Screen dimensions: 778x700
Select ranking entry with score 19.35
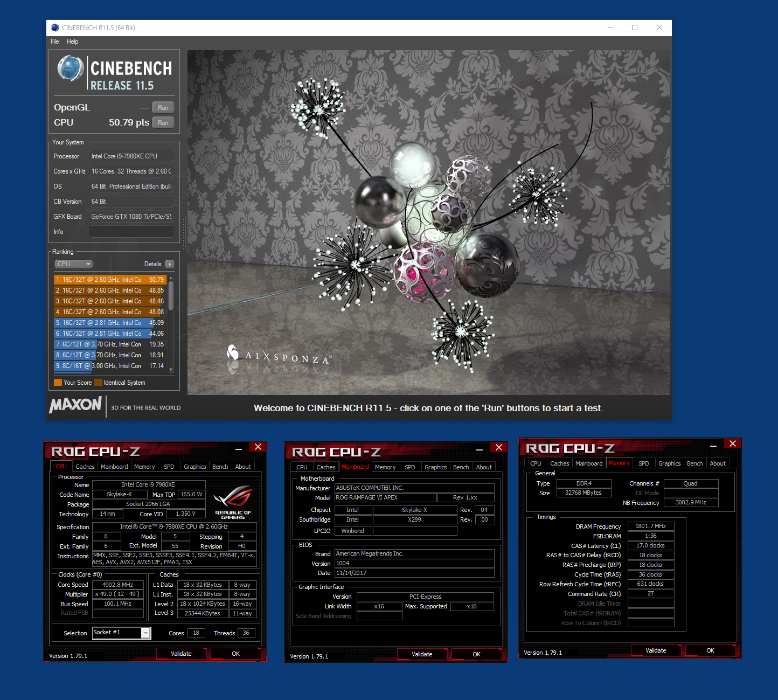(110, 344)
